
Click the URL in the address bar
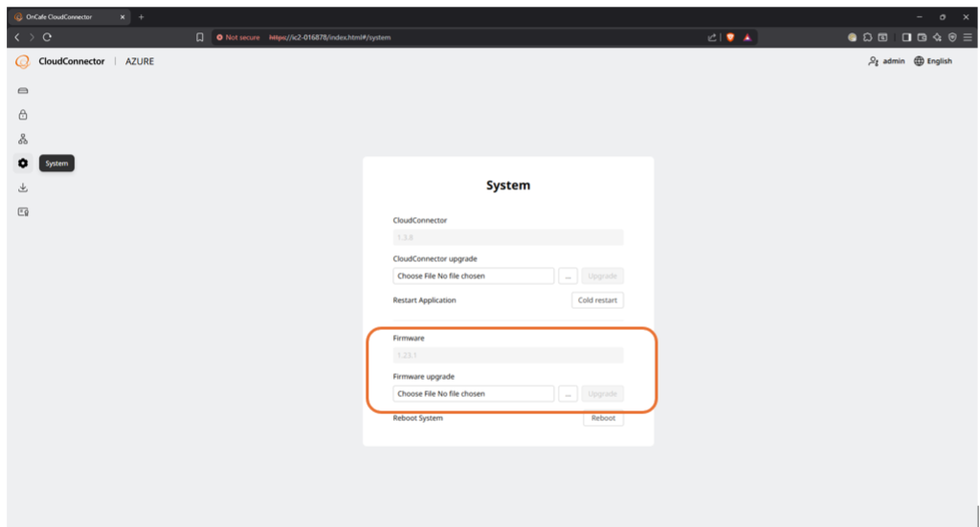point(330,37)
